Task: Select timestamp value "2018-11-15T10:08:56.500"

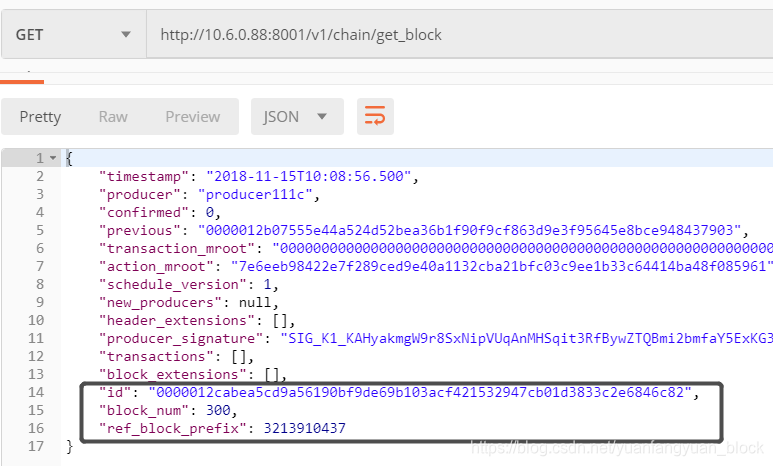Action: coord(309,177)
